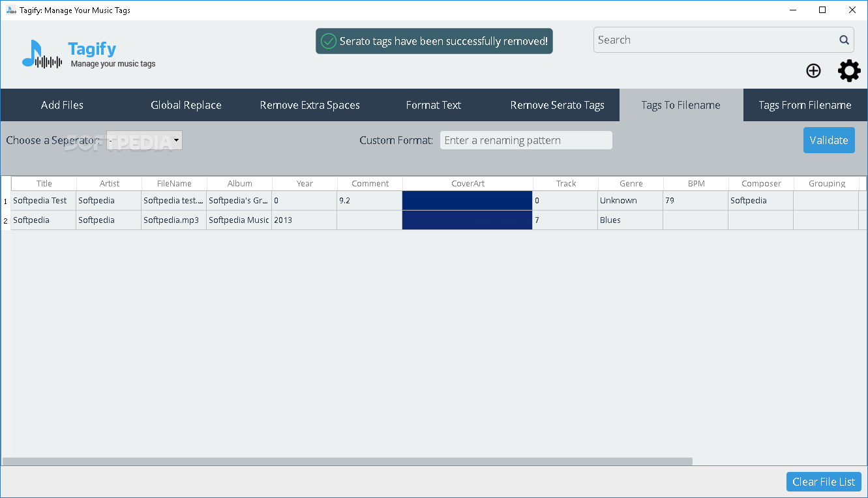This screenshot has width=868, height=498.
Task: Open Tags From Filename tab
Action: click(805, 105)
